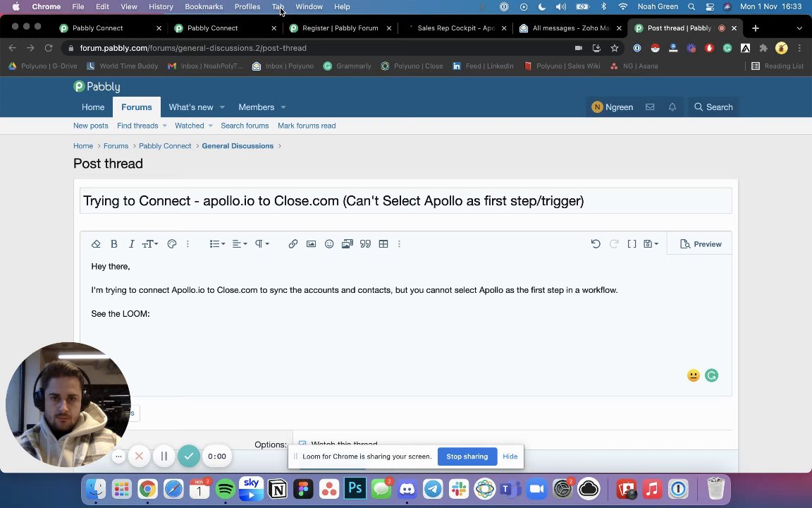The image size is (812, 508).
Task: Click in the message body after LOOM
Action: tap(152, 313)
